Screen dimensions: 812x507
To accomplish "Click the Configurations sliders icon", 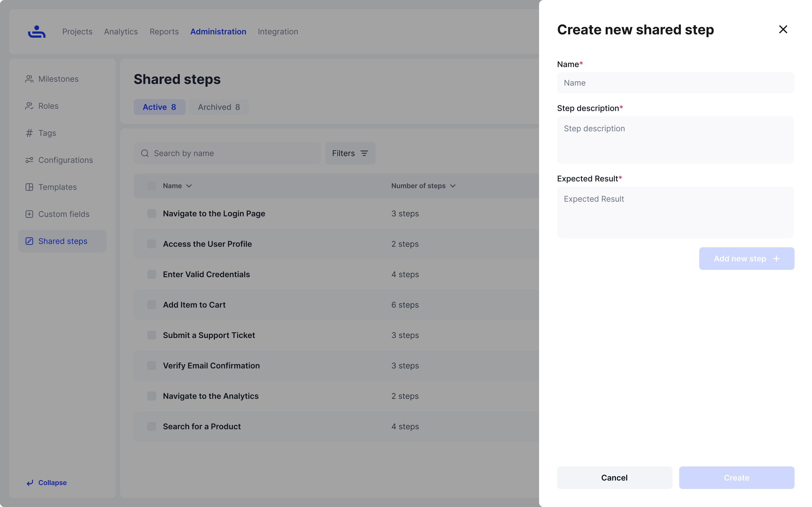I will coord(29,160).
